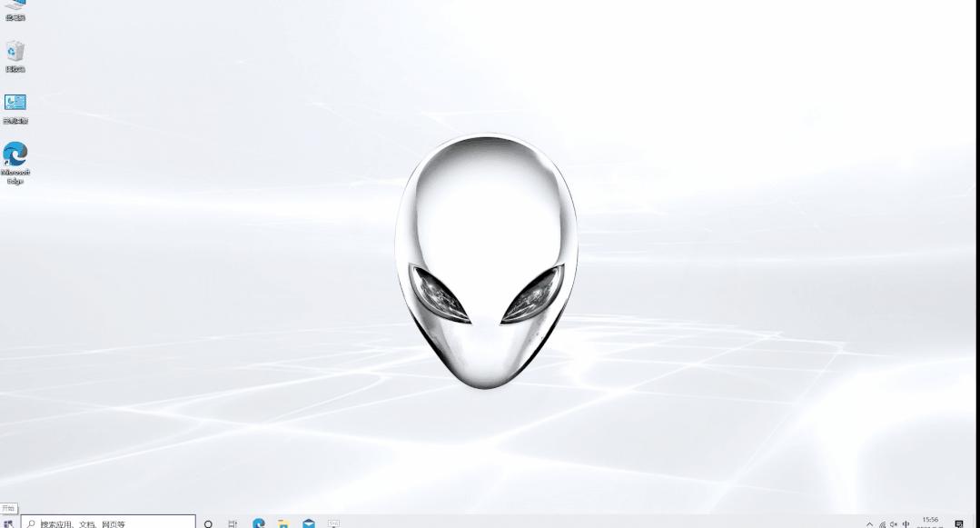The width and height of the screenshot is (980, 528).
Task: Open the Mail app on the taskbar
Action: coord(309,523)
